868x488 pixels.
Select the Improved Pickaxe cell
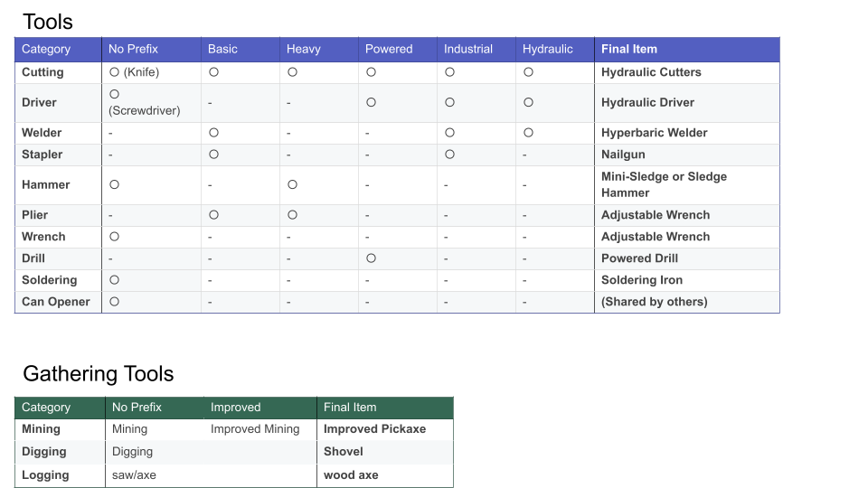click(374, 429)
